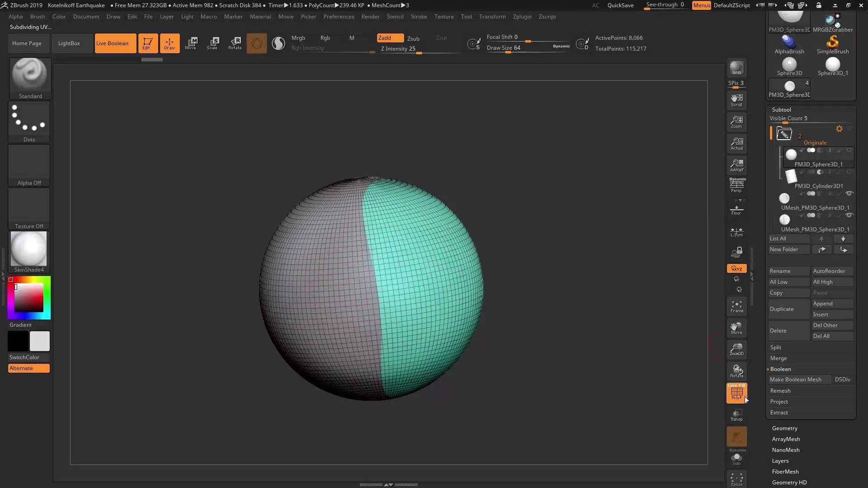The image size is (868, 488).
Task: Enable Zsub sculpt mode
Action: pyautogui.click(x=413, y=38)
